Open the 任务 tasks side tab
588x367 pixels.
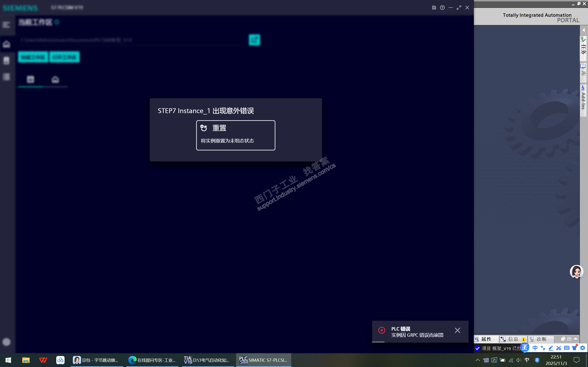(x=583, y=48)
